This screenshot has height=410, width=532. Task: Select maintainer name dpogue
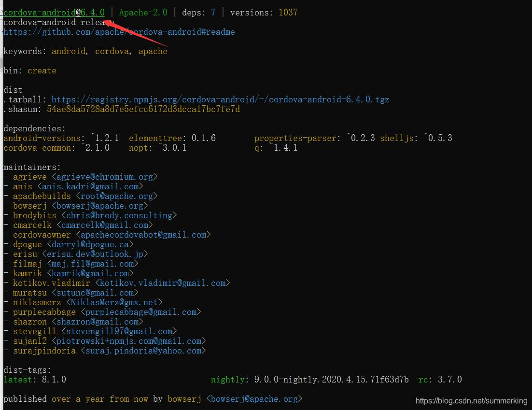(28, 245)
